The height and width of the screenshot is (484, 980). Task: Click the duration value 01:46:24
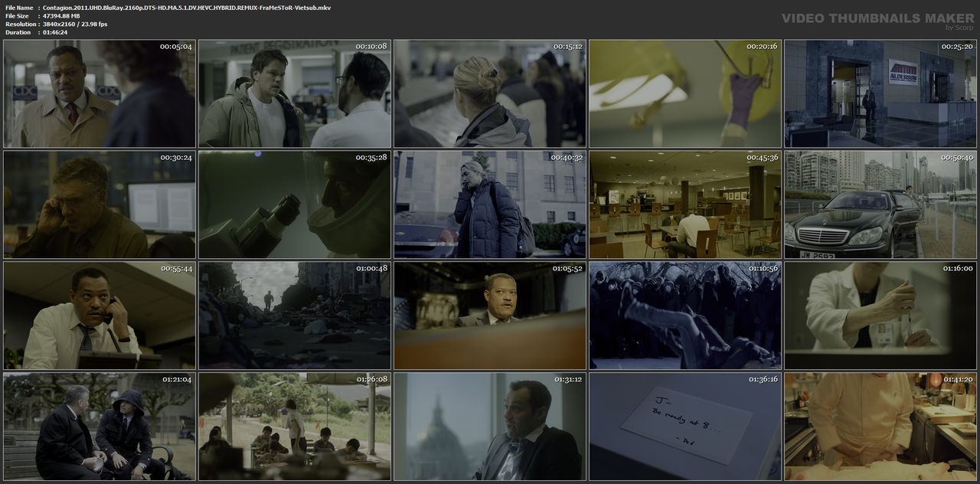point(55,33)
